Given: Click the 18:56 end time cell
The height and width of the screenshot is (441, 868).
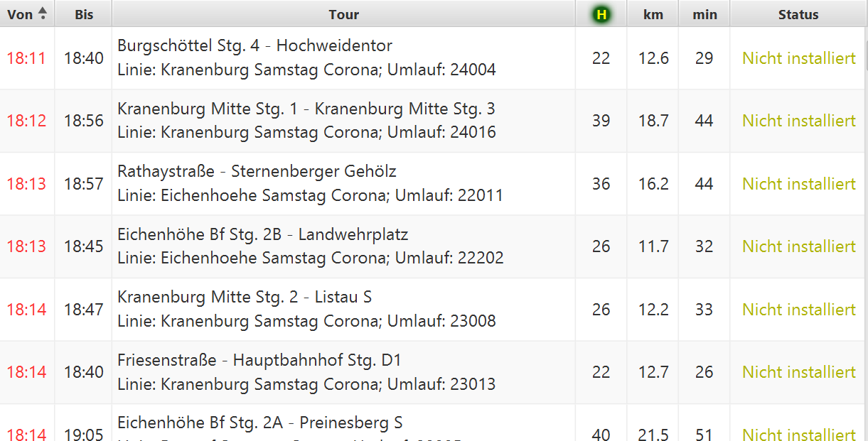Looking at the screenshot, I should click(x=84, y=121).
